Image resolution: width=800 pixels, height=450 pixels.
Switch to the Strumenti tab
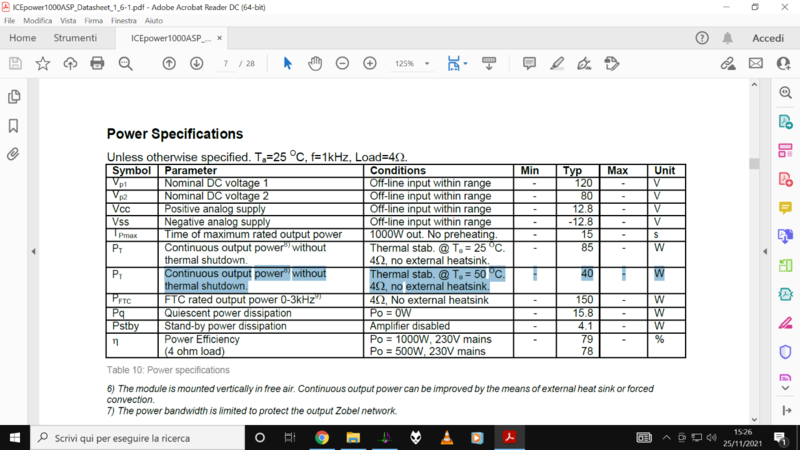click(x=75, y=38)
